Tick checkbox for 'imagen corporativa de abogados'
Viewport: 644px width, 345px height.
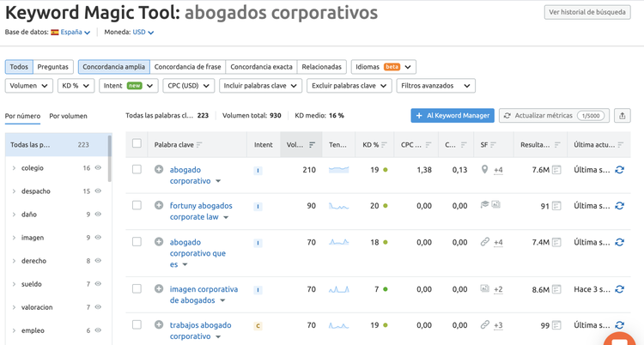pos(137,288)
